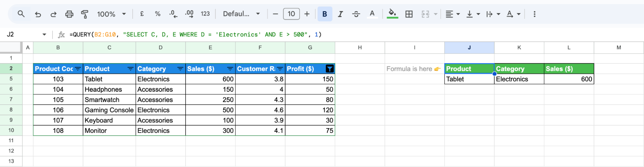Click the cell containing Monitor

click(x=109, y=131)
